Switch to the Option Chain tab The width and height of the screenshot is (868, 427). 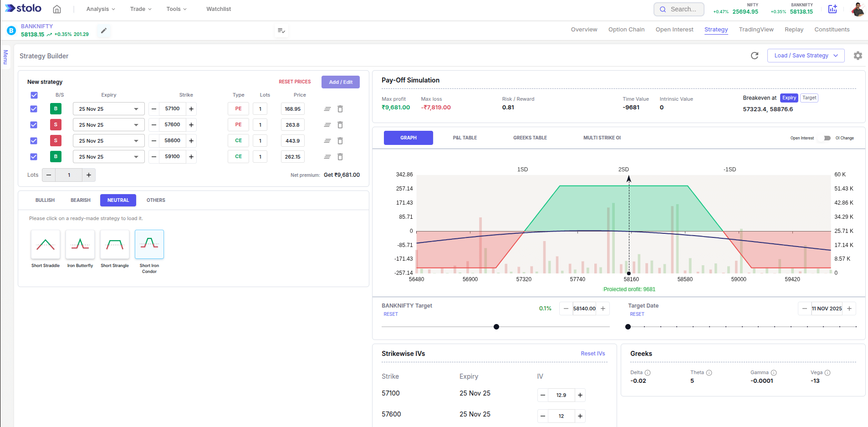click(626, 30)
